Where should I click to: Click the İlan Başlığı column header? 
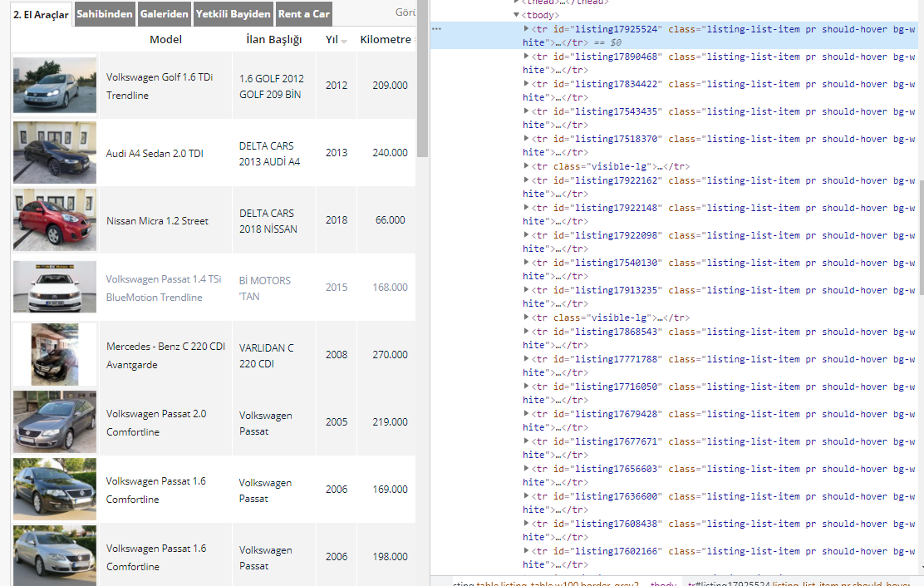coord(274,40)
